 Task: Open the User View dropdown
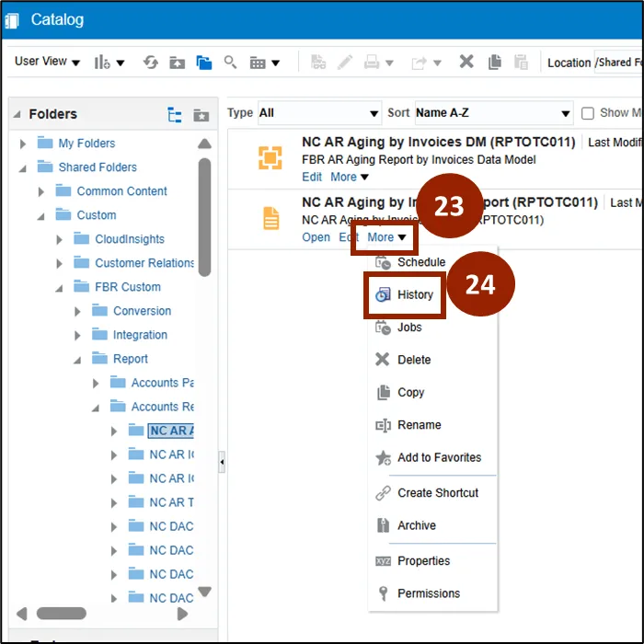click(x=47, y=62)
